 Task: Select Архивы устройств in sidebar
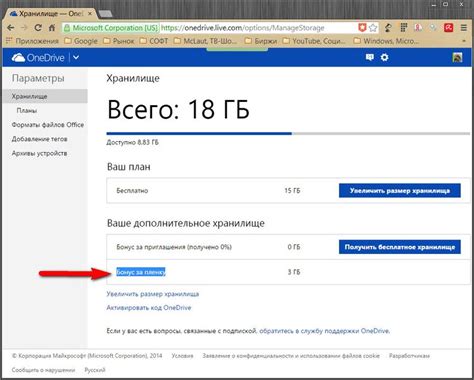coord(39,153)
